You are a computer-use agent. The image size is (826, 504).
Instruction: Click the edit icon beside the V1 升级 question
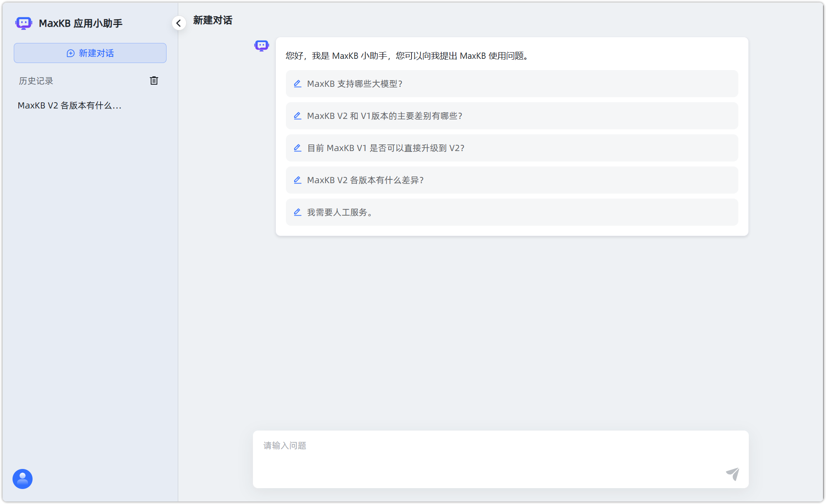pos(298,148)
